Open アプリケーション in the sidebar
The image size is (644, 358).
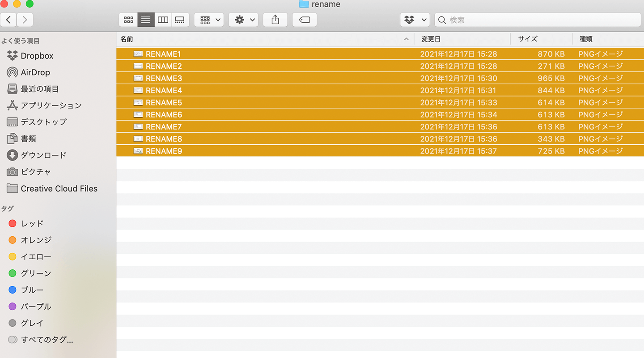[x=44, y=106]
